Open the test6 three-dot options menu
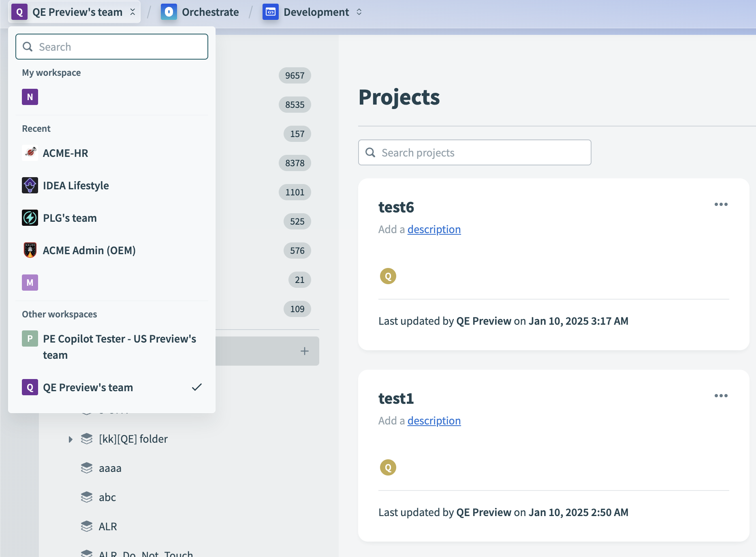This screenshot has width=756, height=557. point(721,204)
